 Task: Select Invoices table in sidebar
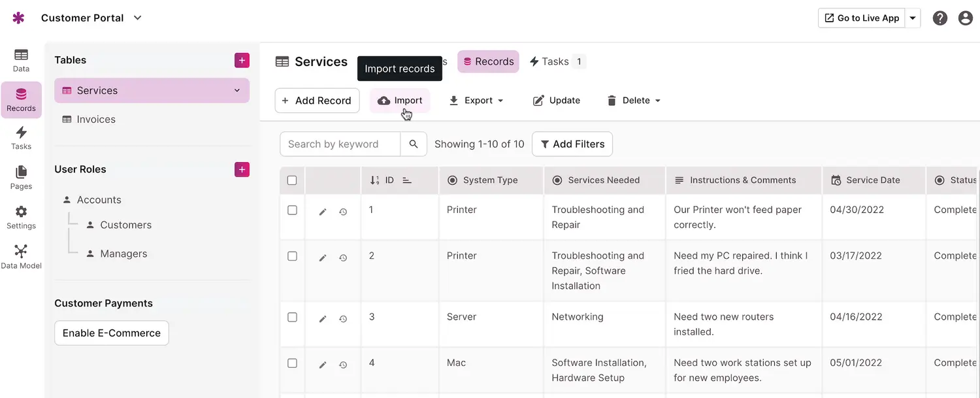(x=96, y=120)
